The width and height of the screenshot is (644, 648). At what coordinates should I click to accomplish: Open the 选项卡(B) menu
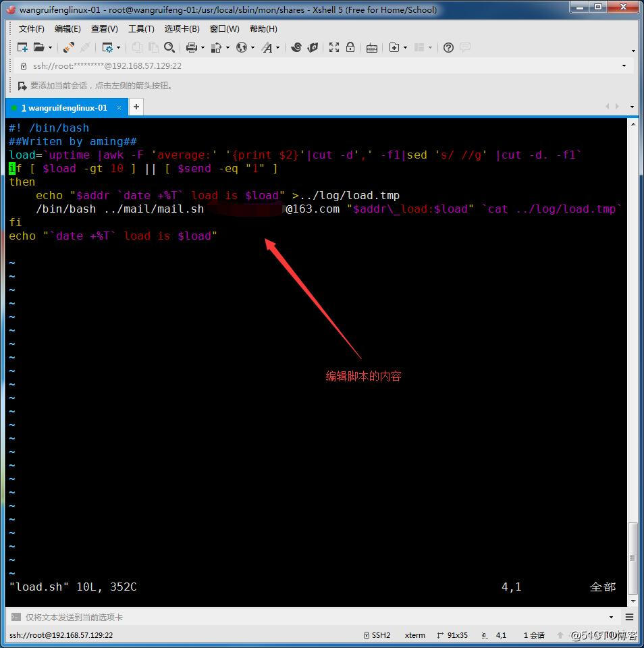point(182,29)
